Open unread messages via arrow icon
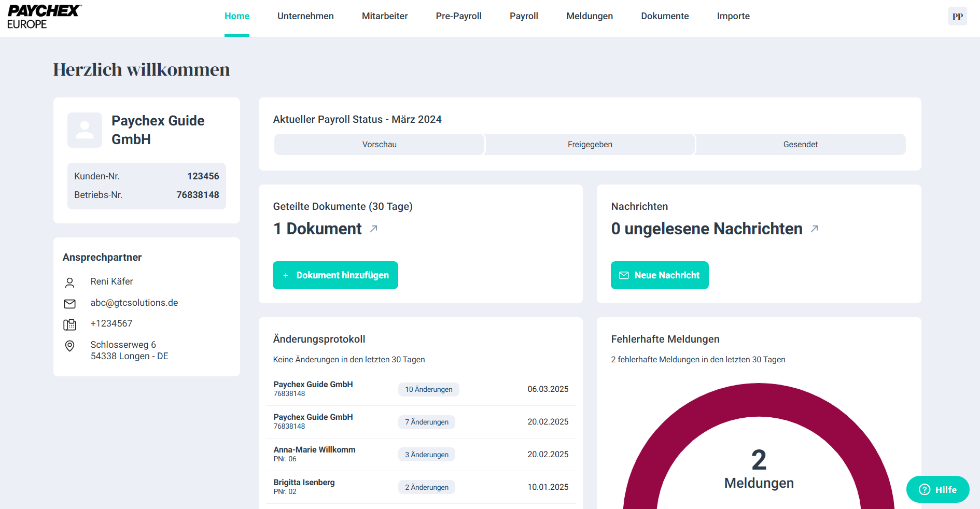980x509 pixels. point(815,229)
